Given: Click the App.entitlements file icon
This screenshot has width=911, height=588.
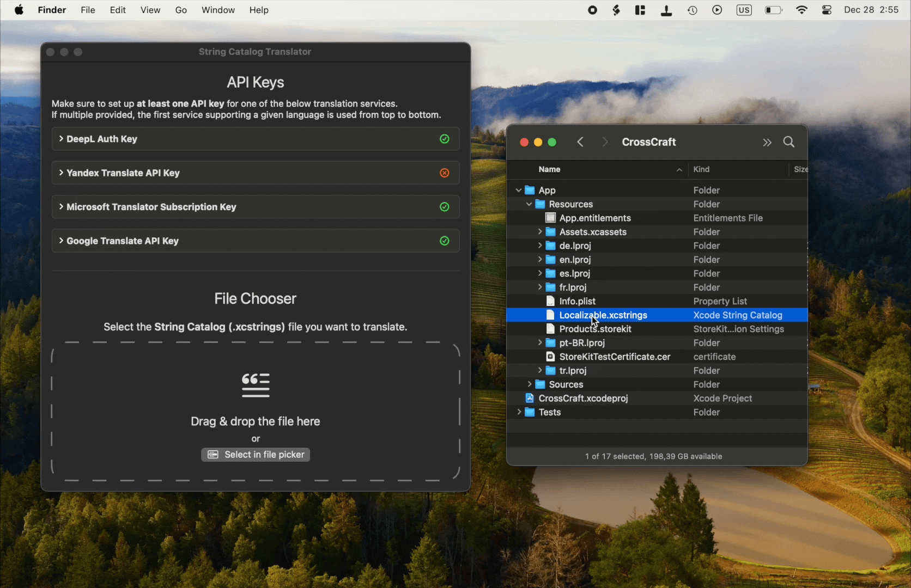Looking at the screenshot, I should [551, 218].
